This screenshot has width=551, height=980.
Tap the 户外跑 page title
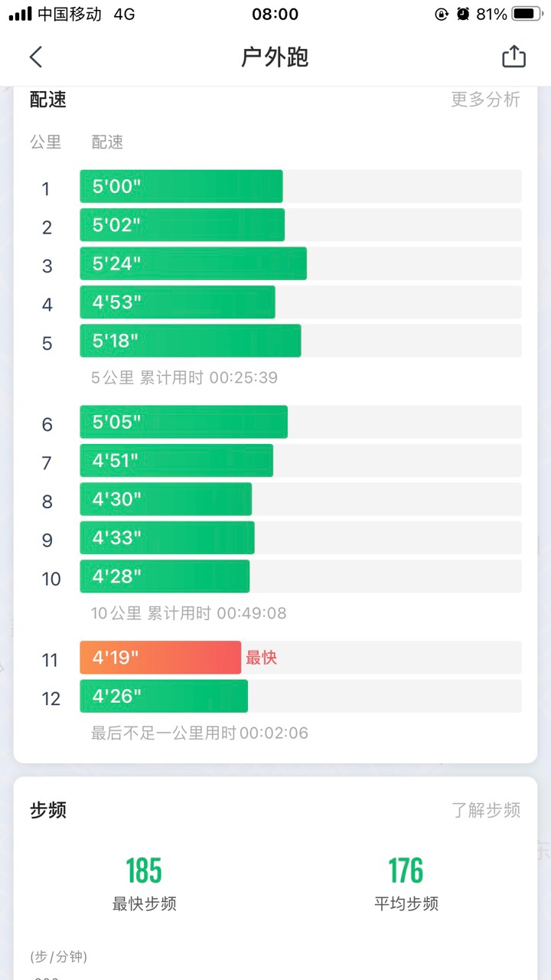point(275,57)
